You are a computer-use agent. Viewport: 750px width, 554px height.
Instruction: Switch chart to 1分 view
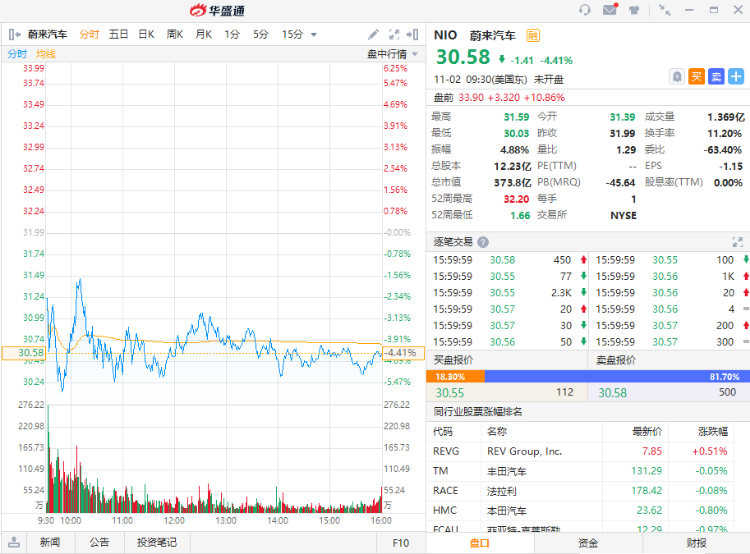coord(232,34)
